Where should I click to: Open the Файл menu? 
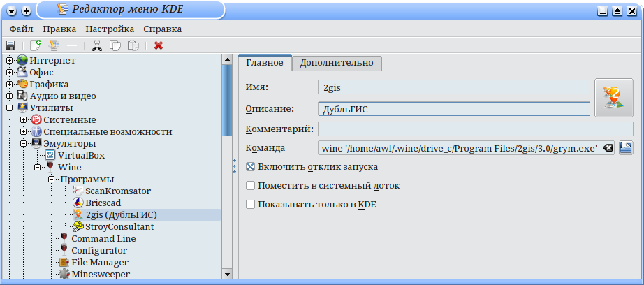[22, 29]
